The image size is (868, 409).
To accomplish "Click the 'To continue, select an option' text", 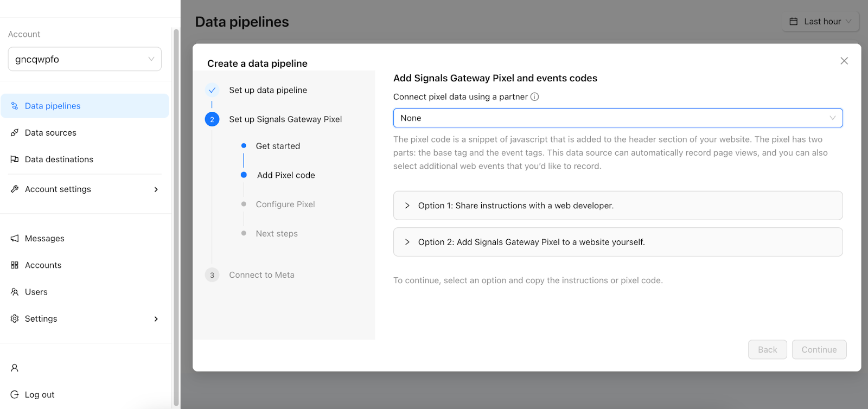I will click(x=528, y=280).
